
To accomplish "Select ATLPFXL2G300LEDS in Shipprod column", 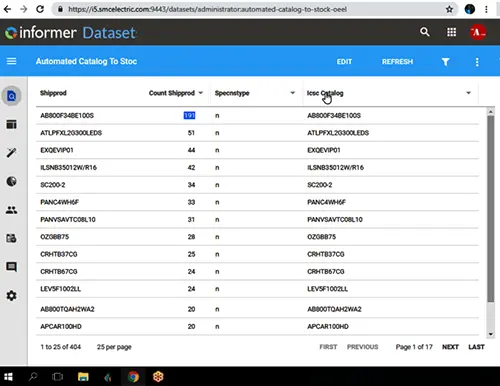I will (71, 133).
